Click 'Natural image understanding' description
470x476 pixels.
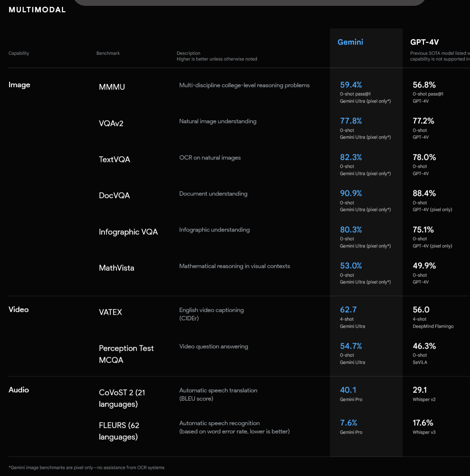218,121
